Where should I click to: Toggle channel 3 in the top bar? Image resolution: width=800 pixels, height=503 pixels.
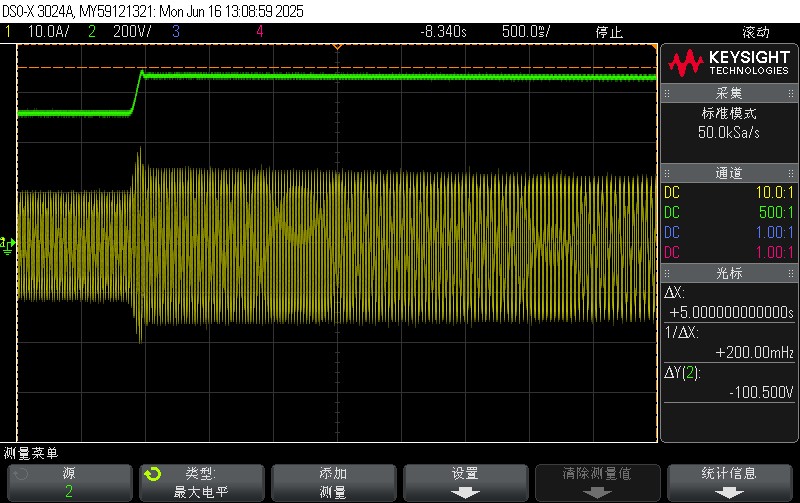tap(175, 32)
